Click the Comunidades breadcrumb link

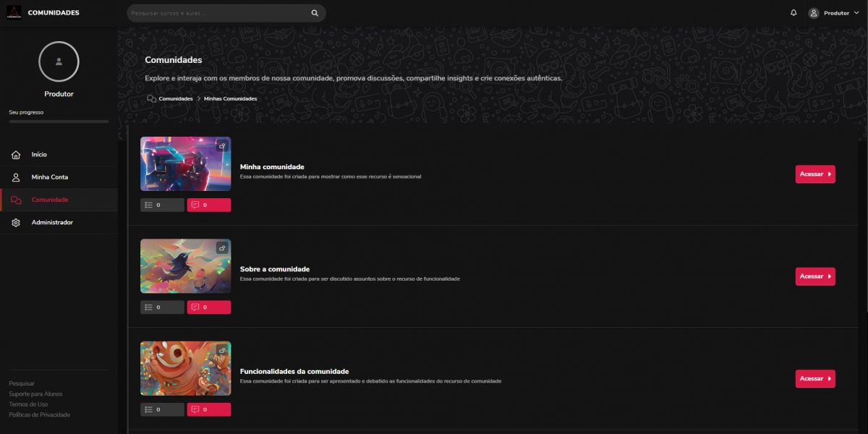click(175, 98)
